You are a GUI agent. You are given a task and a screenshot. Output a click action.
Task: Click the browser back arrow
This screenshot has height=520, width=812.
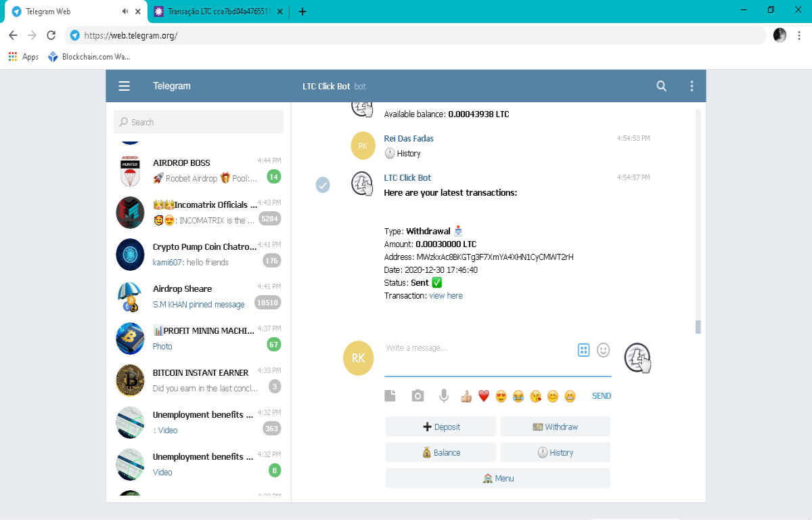(x=13, y=35)
